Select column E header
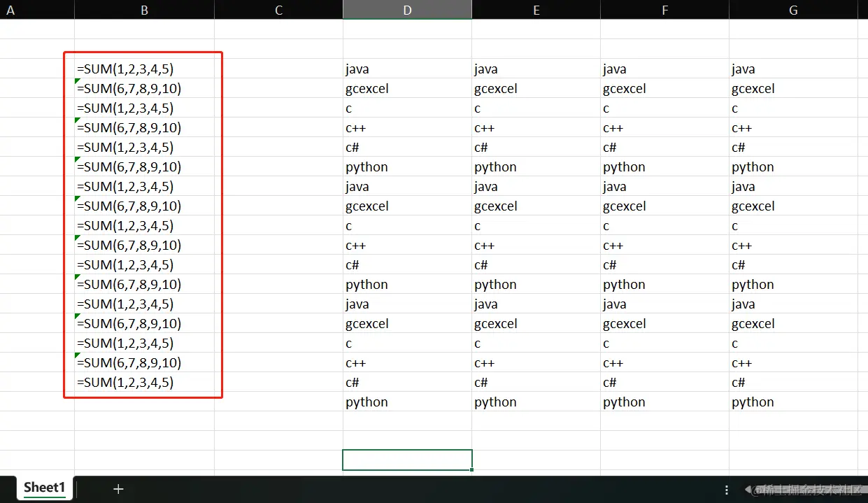The width and height of the screenshot is (868, 503). pos(536,10)
